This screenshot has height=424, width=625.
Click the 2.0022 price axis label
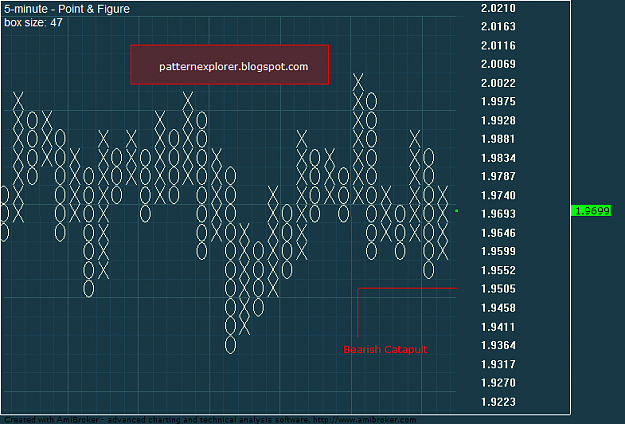click(498, 83)
